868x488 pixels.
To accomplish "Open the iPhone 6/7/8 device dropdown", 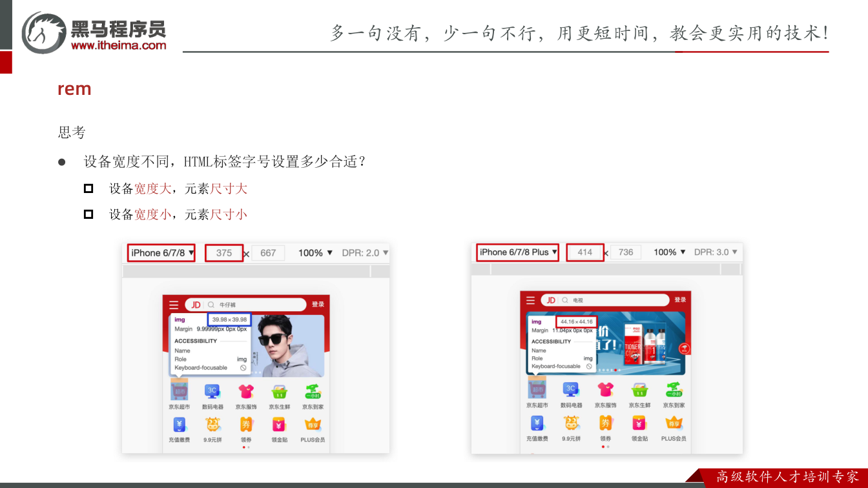I will (x=162, y=253).
